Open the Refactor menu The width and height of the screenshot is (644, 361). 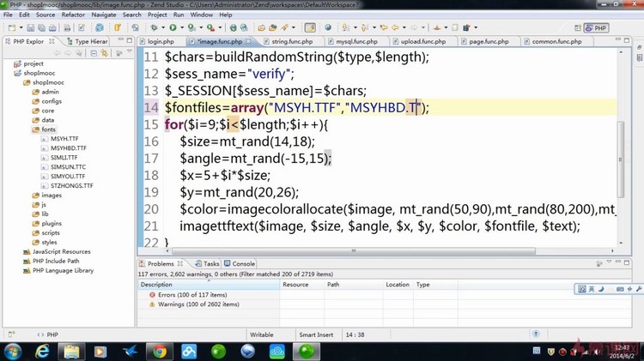(73, 15)
